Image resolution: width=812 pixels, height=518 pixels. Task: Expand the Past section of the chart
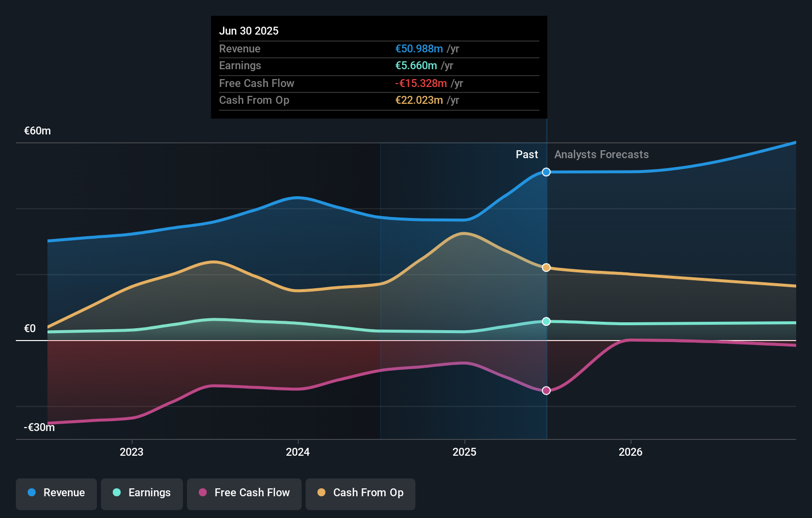click(x=527, y=154)
